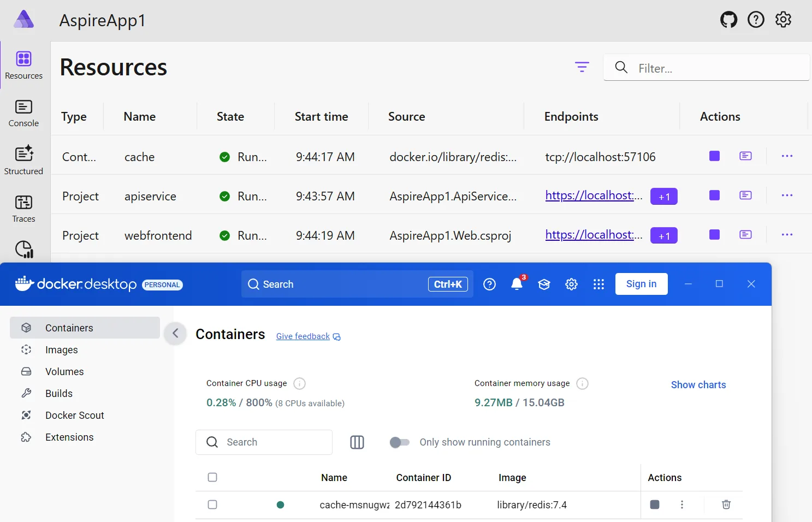Image resolution: width=812 pixels, height=522 pixels.
Task: Collapse the Docker Desktop sidebar
Action: pyautogui.click(x=175, y=333)
